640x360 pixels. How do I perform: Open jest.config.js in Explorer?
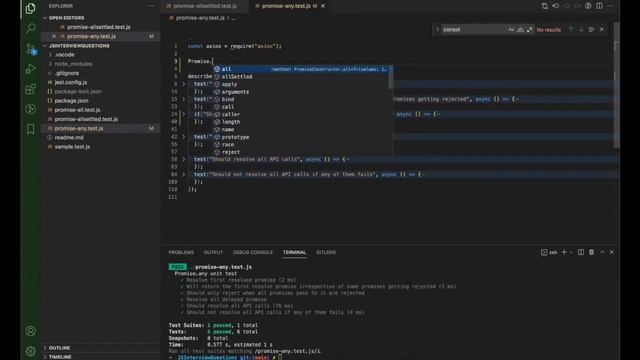coord(71,82)
